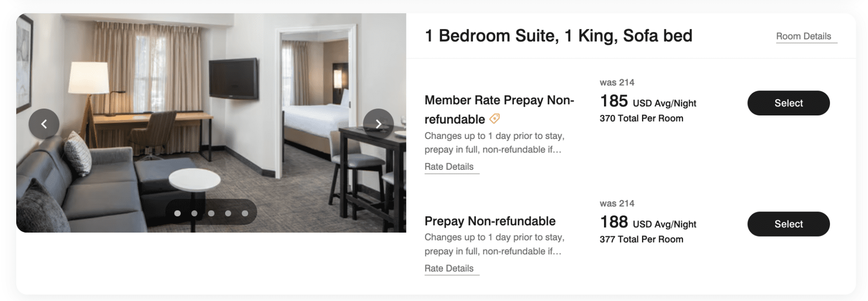Click the left carousel arrow on room photo
868x301 pixels.
pyautogui.click(x=44, y=124)
